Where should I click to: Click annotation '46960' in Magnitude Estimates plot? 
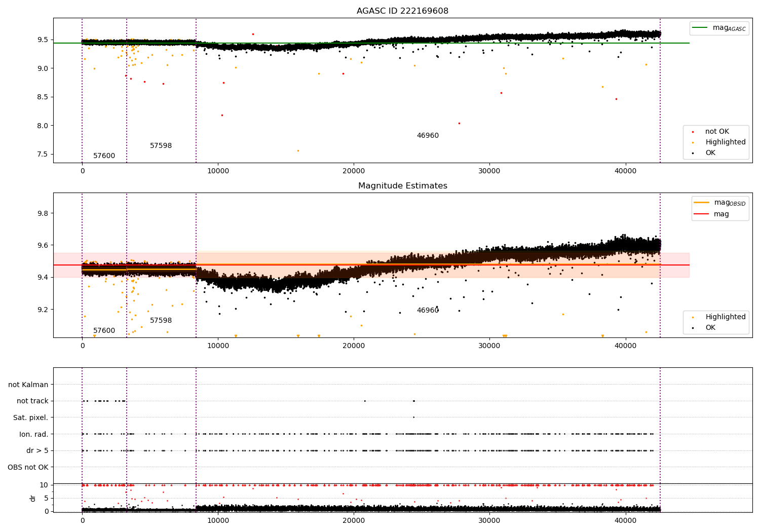(x=428, y=311)
